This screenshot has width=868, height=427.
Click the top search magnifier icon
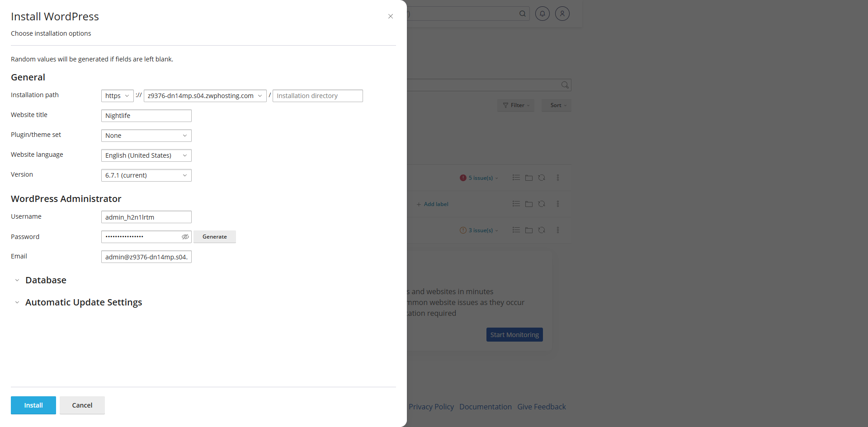(522, 14)
